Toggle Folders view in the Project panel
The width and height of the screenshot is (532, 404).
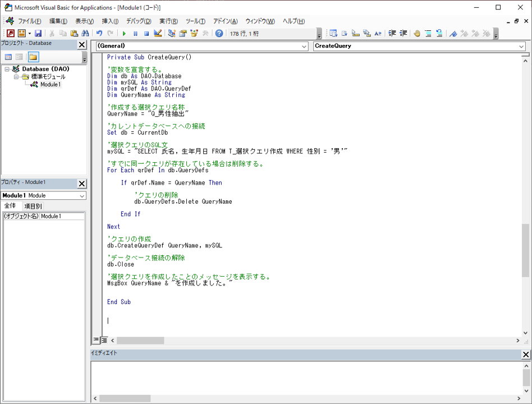pos(33,57)
